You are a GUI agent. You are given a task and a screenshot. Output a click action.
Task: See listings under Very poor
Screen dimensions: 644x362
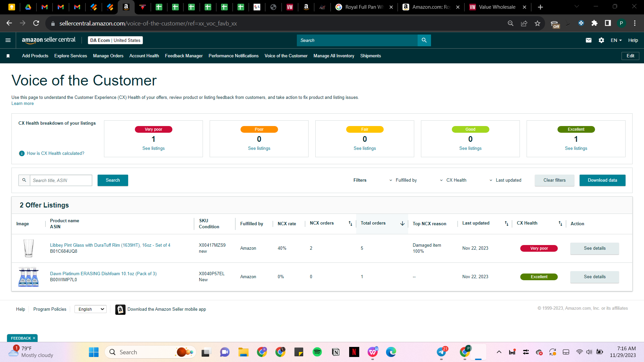tap(153, 148)
